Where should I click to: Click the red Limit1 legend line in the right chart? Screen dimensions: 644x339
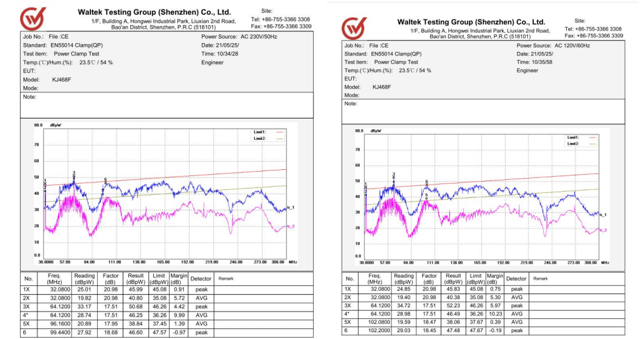pos(592,137)
